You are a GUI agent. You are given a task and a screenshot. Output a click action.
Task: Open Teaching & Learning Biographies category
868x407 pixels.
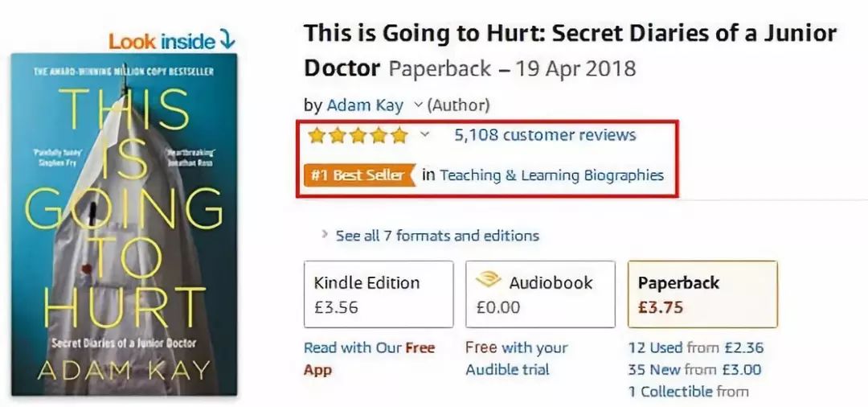click(551, 175)
